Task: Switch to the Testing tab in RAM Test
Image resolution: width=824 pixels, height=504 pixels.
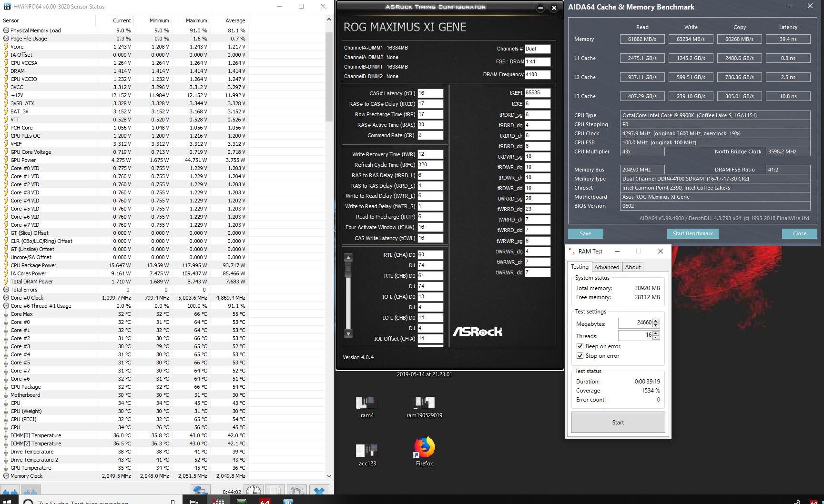Action: coord(580,267)
